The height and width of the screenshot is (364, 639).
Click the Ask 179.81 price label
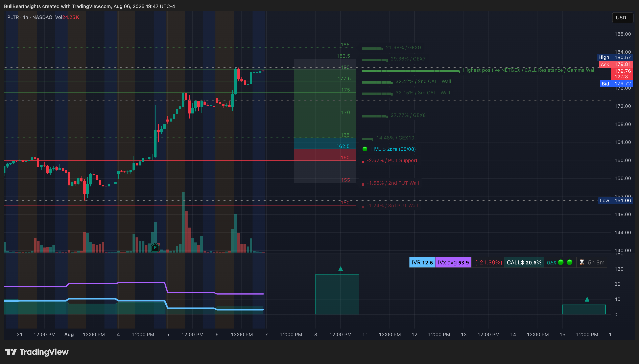[616, 64]
